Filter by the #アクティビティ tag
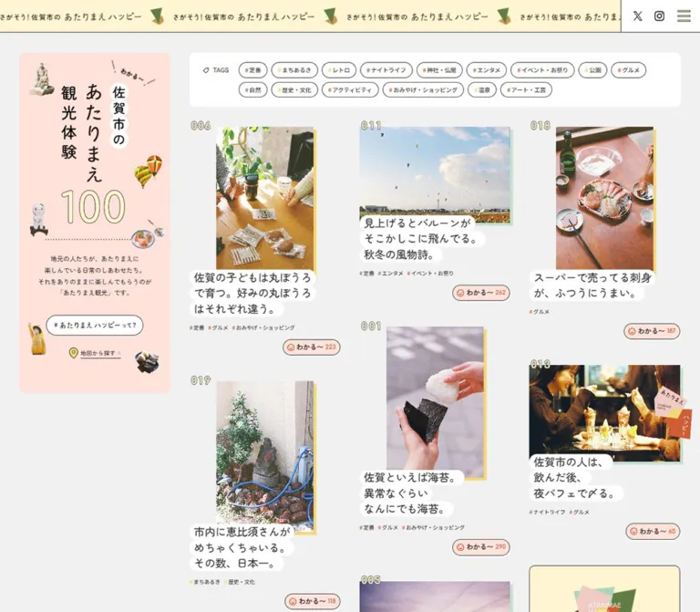The height and width of the screenshot is (612, 700). click(350, 89)
